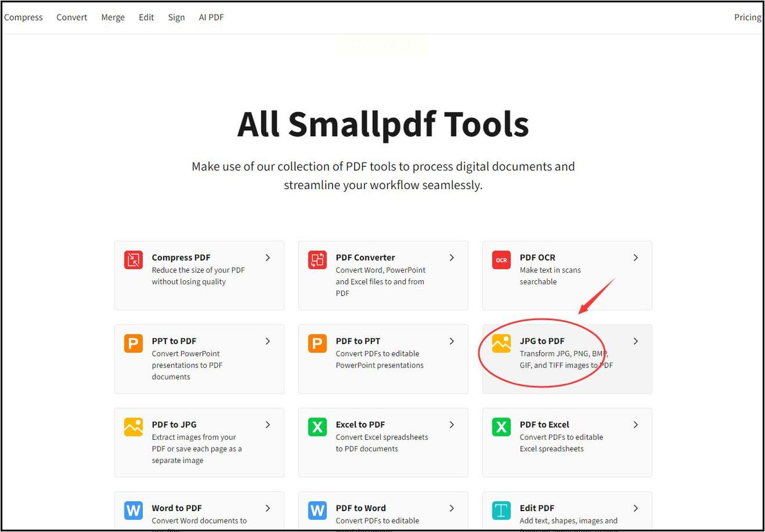
Task: Open PDF OCR via its chevron arrow
Action: click(x=636, y=257)
